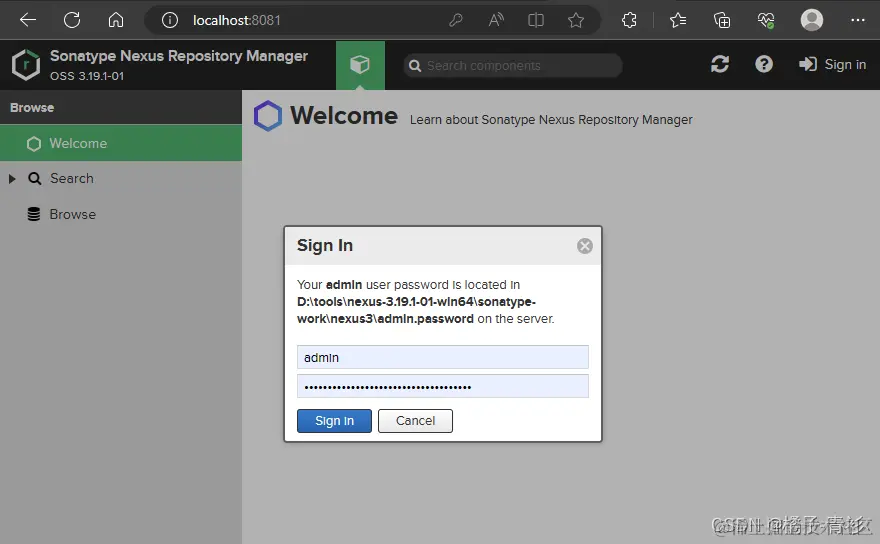This screenshot has width=880, height=544.
Task: Click the Nexus Repository Manager logo
Action: (x=26, y=65)
